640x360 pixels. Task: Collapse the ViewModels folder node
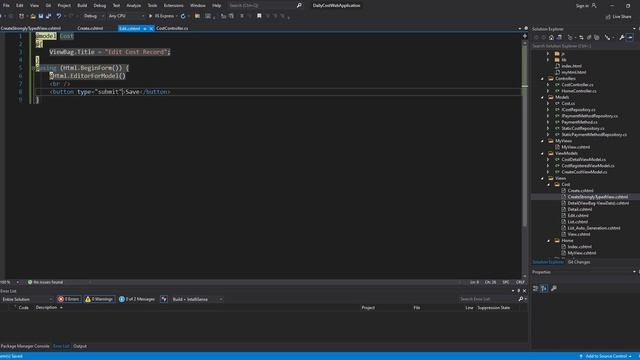tap(542, 153)
